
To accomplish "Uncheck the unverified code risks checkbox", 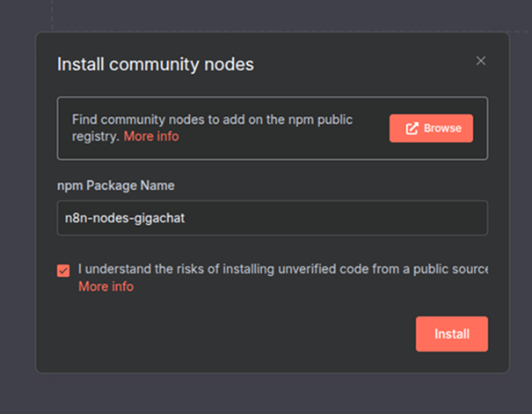I will [63, 271].
